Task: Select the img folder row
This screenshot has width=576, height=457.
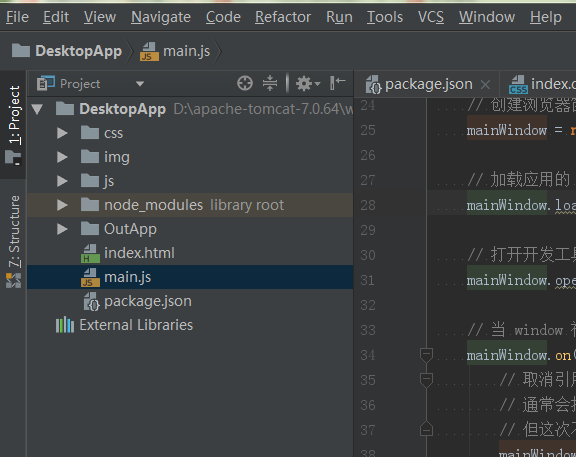Action: click(190, 157)
